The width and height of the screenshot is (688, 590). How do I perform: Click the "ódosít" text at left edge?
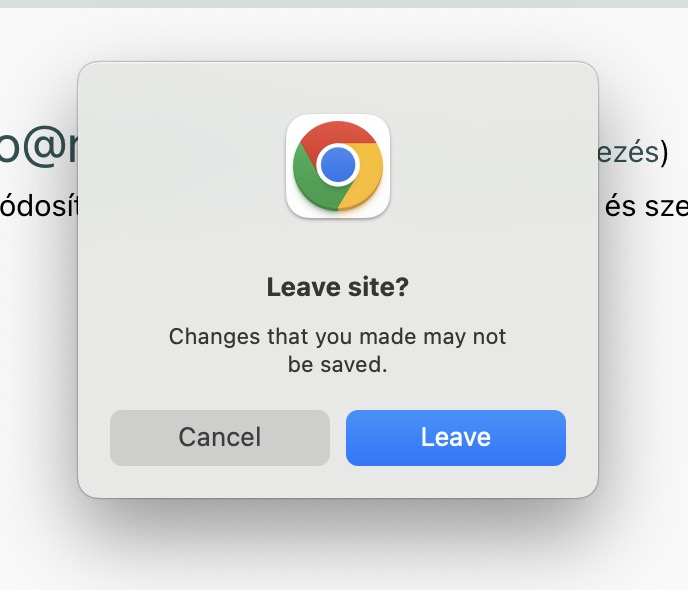pos(39,206)
